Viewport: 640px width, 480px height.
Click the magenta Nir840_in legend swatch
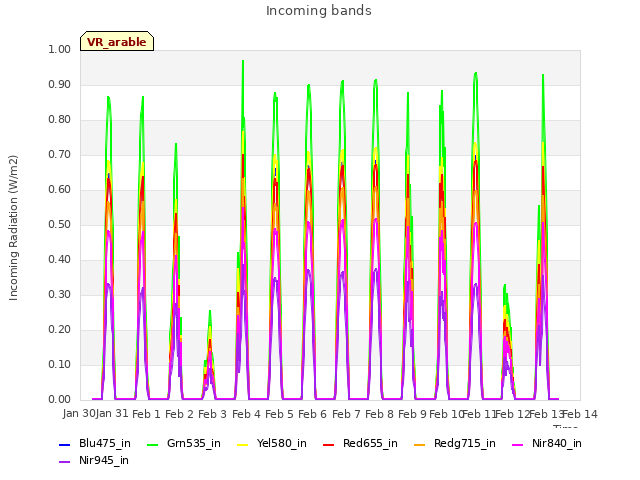[518, 444]
